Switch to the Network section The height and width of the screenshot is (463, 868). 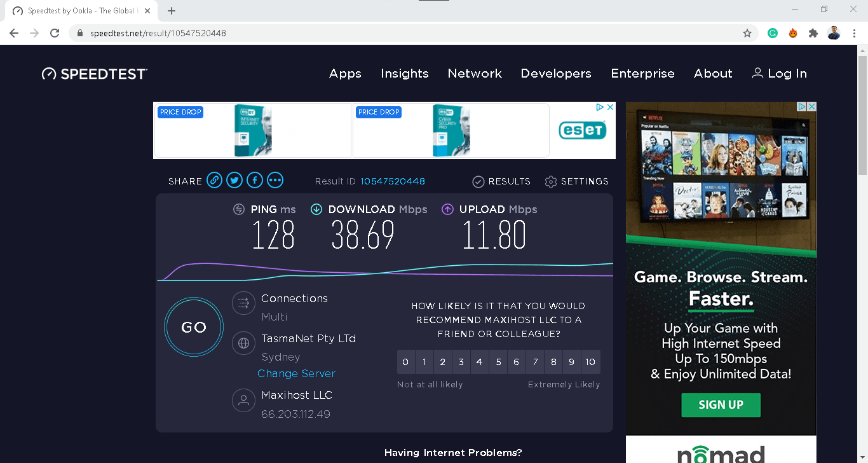coord(475,73)
